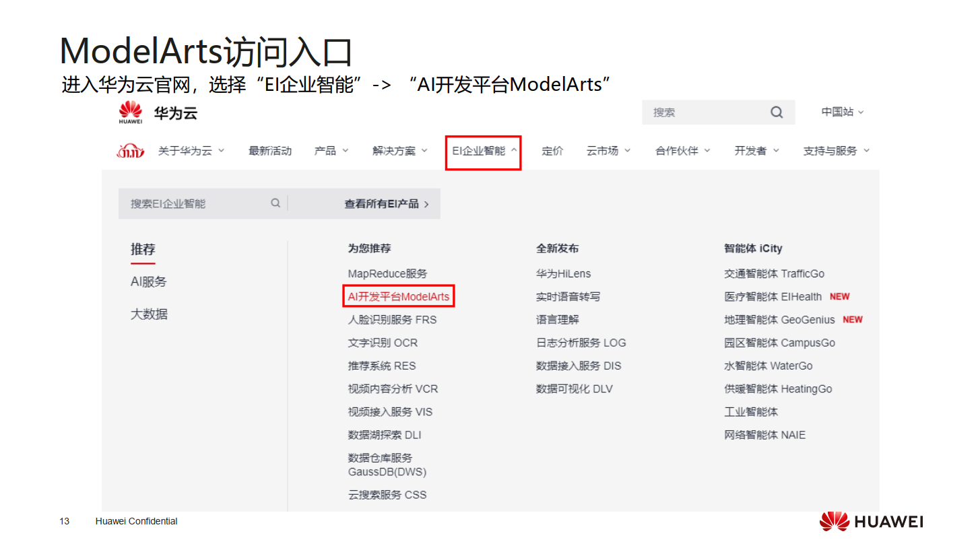Open 云搜索服务 CSS link
Screen dimensions: 980x550
coord(387,495)
